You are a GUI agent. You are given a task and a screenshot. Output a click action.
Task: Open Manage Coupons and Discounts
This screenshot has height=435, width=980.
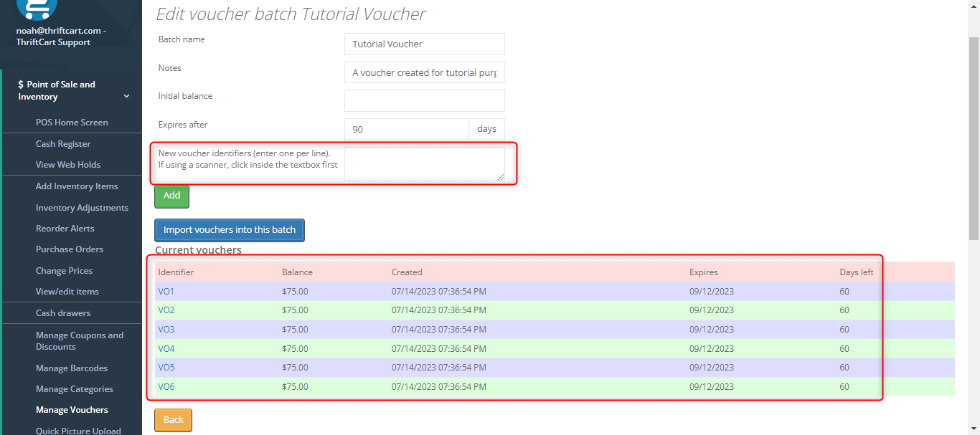tap(80, 340)
